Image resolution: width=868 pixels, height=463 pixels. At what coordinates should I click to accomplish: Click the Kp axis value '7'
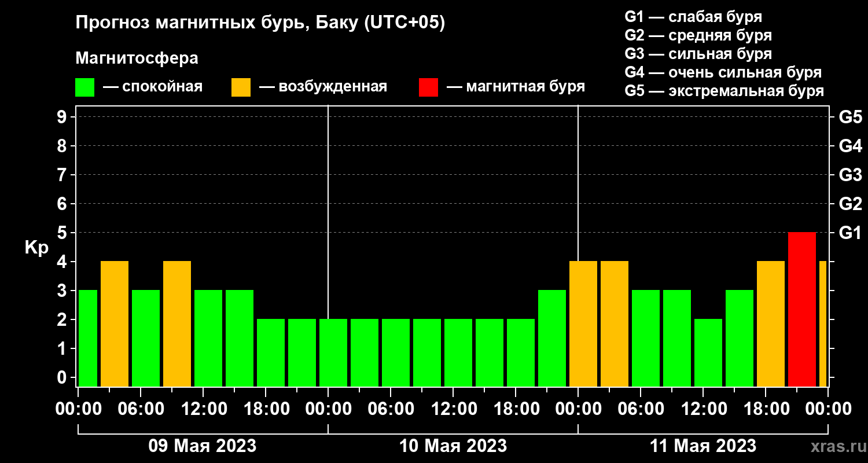pos(63,175)
